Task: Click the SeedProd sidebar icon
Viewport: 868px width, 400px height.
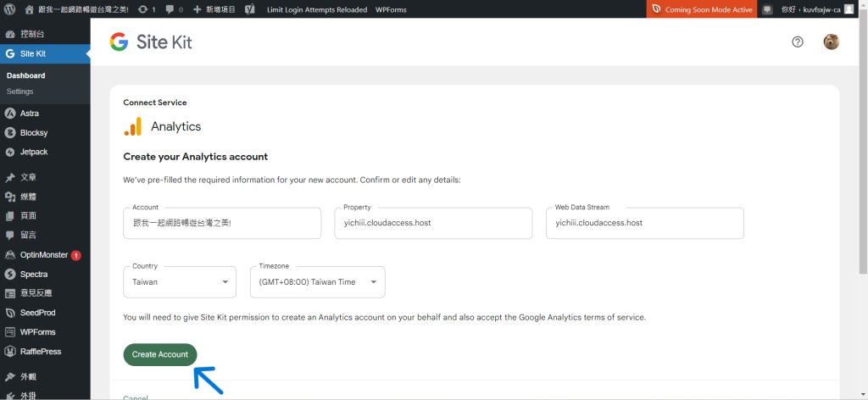Action: [x=9, y=313]
